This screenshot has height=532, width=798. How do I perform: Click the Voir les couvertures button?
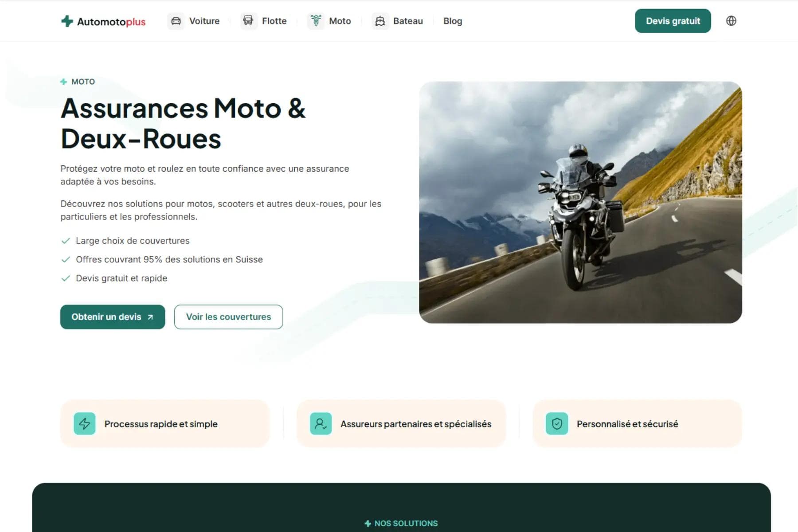(228, 317)
